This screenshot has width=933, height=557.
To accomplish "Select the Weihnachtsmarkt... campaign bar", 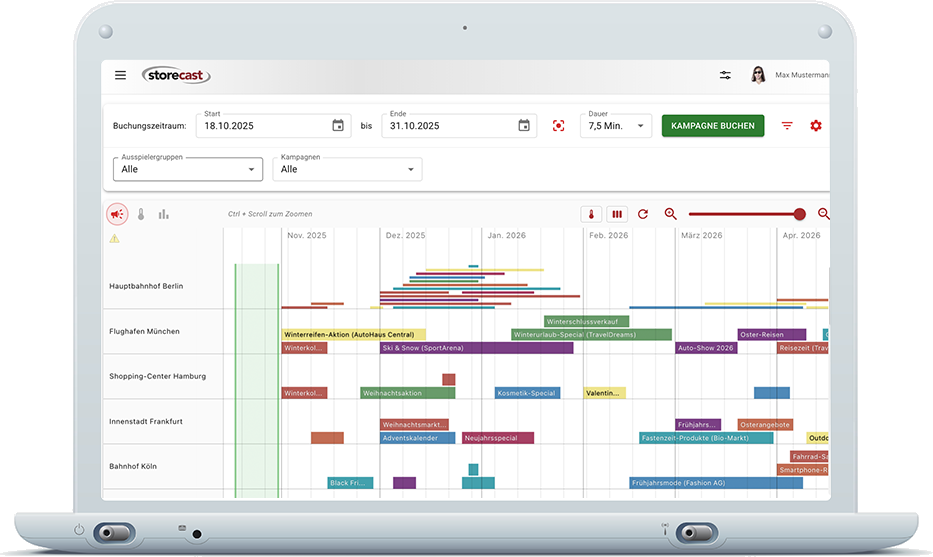I will (x=414, y=425).
